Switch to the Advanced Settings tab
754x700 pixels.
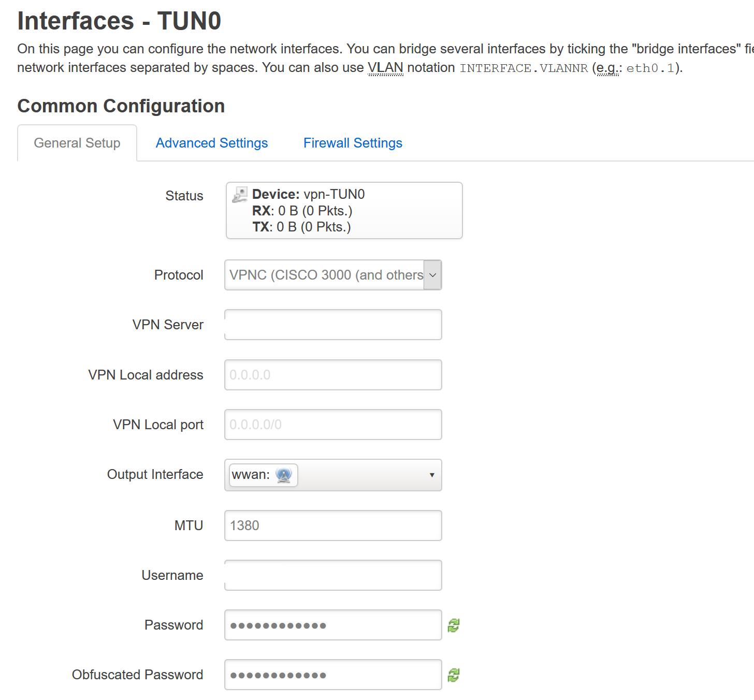pyautogui.click(x=212, y=143)
